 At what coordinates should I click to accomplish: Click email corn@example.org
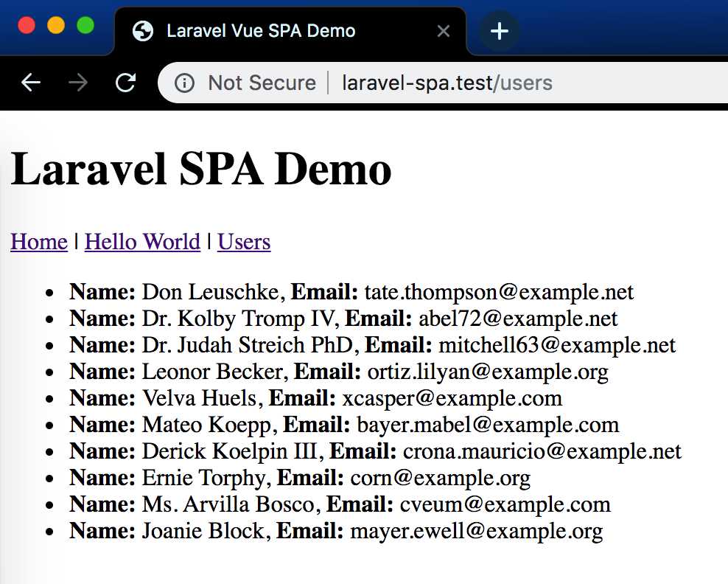coord(440,478)
